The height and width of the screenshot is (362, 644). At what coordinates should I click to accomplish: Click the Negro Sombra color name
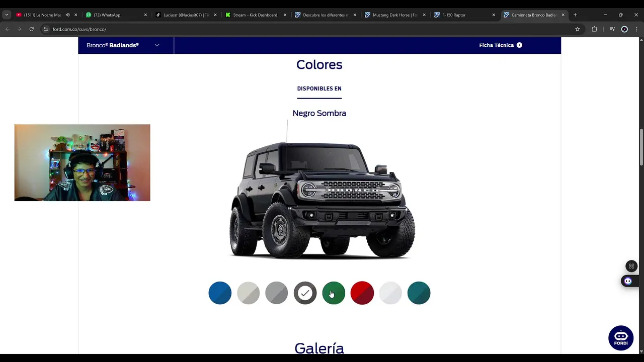click(319, 113)
